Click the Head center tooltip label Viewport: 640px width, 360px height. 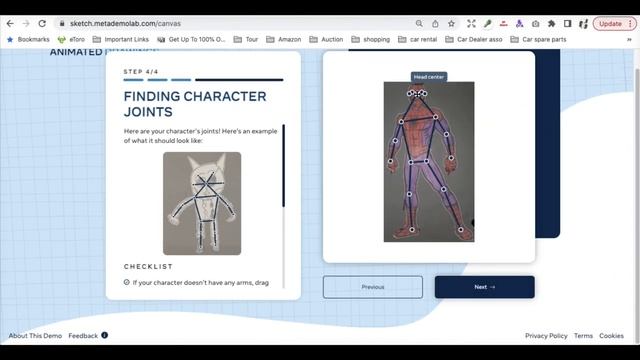tap(429, 77)
